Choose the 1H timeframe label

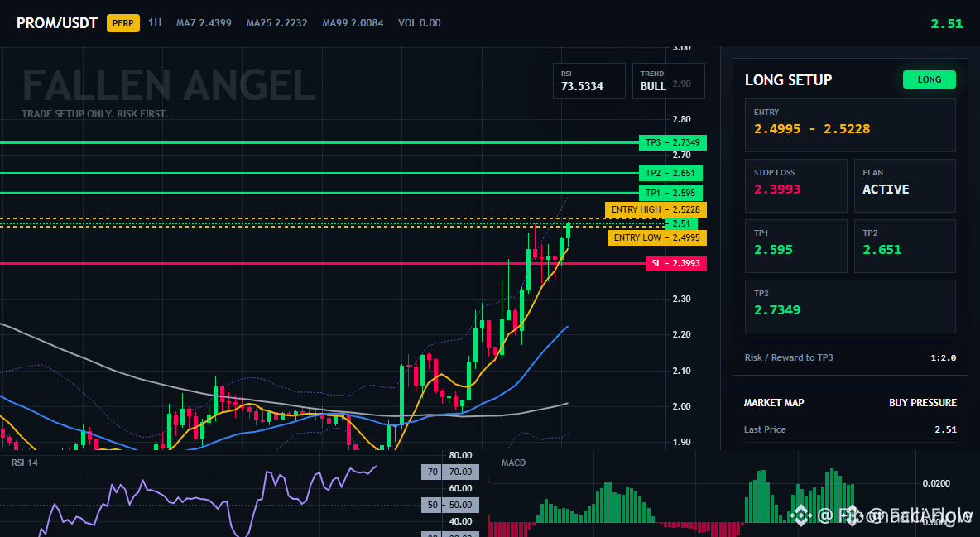pyautogui.click(x=155, y=22)
